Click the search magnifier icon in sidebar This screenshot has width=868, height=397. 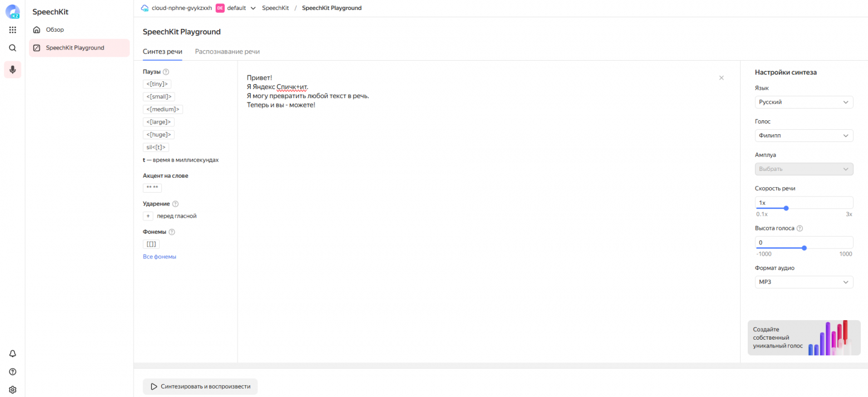tap(12, 48)
